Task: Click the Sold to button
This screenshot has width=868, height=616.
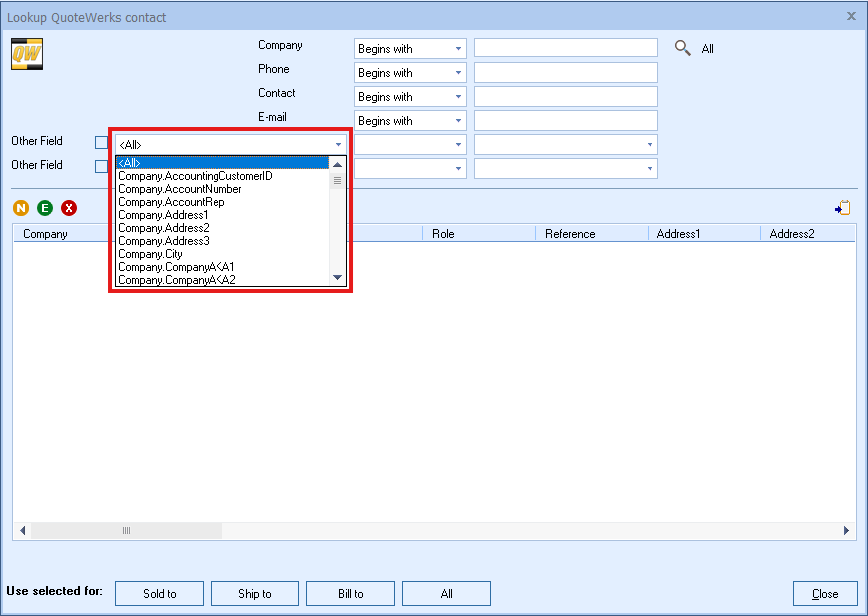Action: coord(160,594)
